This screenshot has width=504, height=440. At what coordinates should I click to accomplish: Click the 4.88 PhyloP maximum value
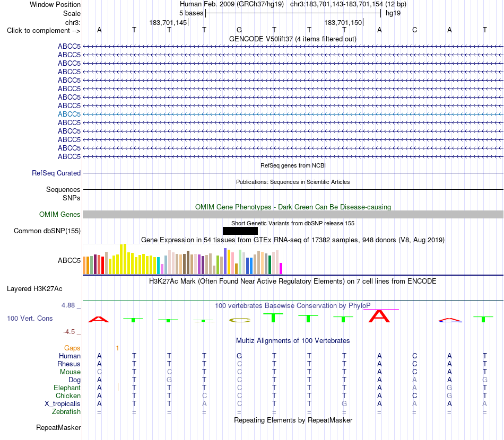coord(68,305)
